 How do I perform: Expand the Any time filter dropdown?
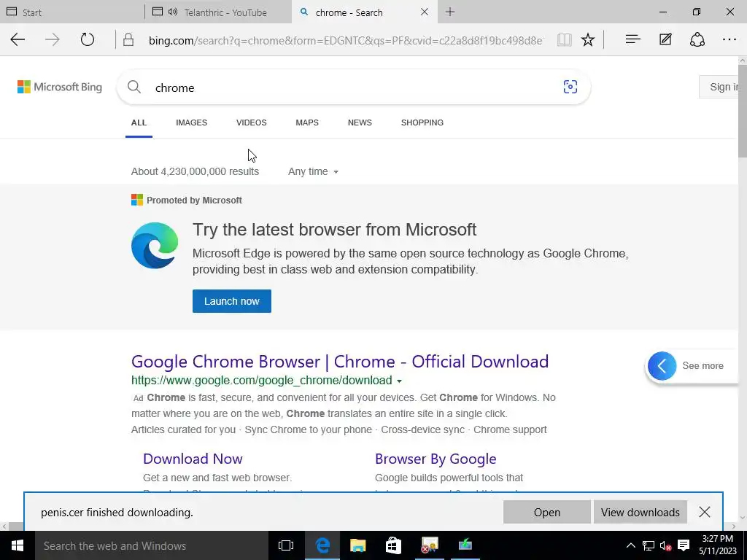[313, 171]
